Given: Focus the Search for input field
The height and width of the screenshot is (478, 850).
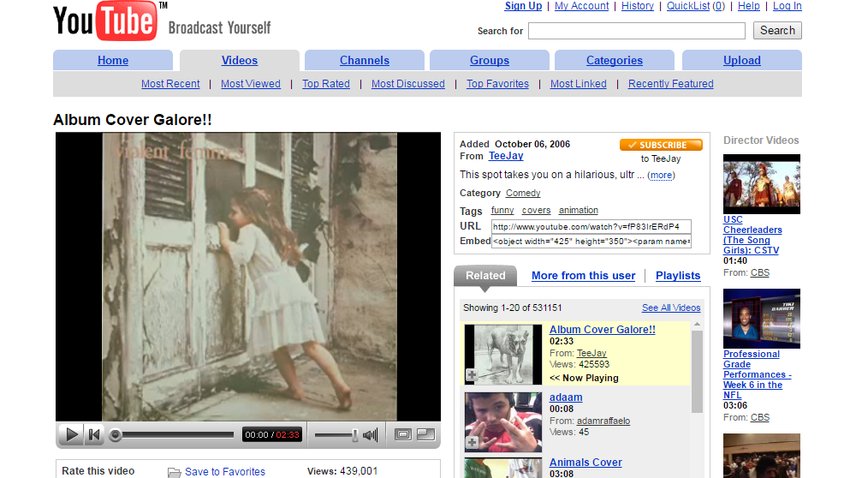Looking at the screenshot, I should 636,31.
